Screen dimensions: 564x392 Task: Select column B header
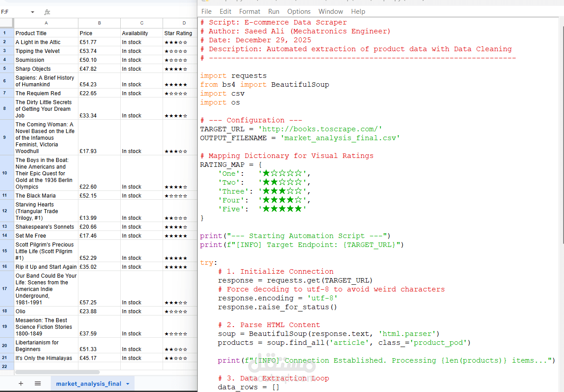pos(99,23)
